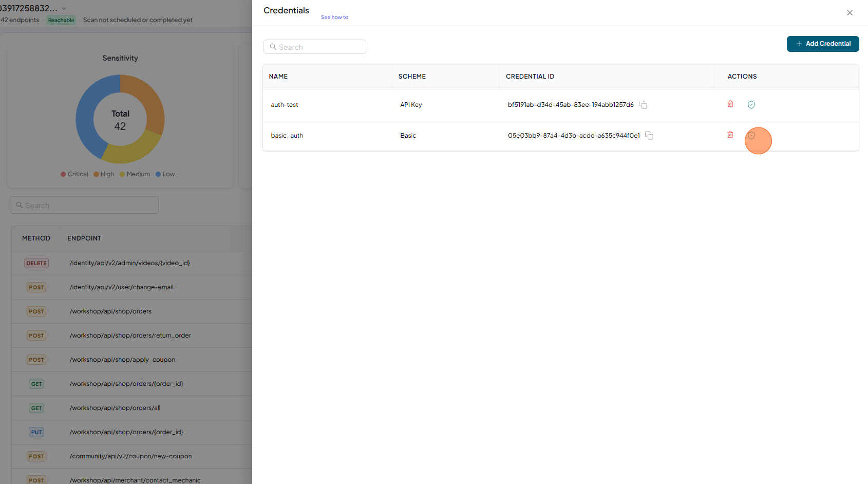Image resolution: width=868 pixels, height=484 pixels.
Task: Click the Low legend item
Action: (165, 174)
